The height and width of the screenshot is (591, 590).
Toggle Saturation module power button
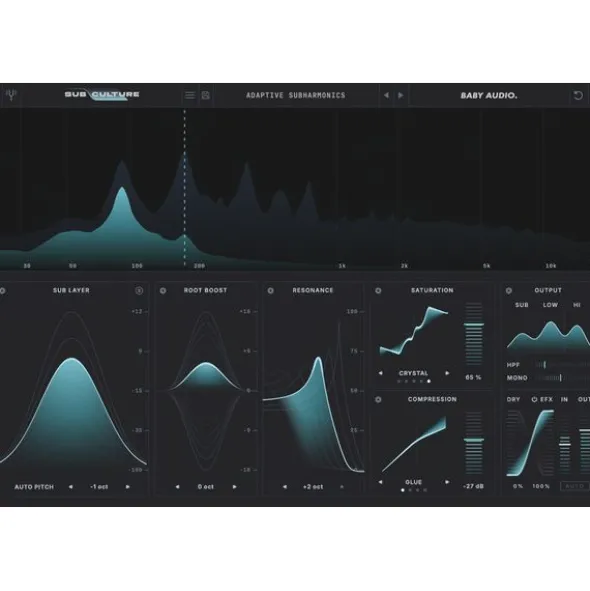pyautogui.click(x=378, y=291)
